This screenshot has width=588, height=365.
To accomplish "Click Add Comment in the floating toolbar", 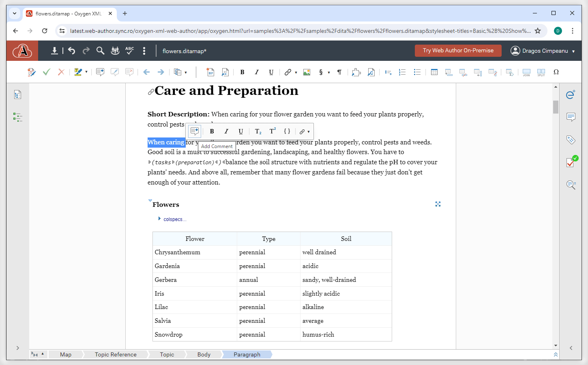I will coord(195,131).
